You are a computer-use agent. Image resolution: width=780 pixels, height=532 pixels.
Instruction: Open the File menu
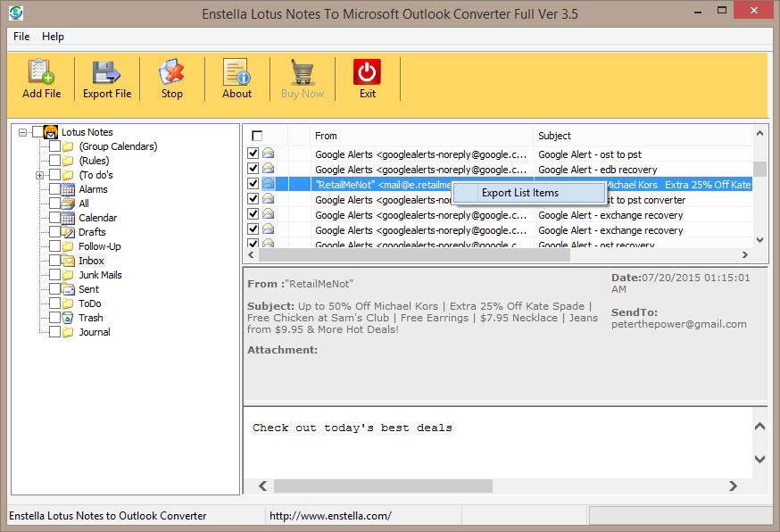[21, 37]
